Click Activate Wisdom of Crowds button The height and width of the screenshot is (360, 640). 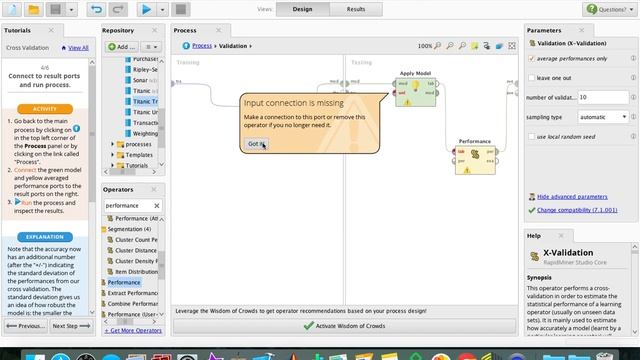(x=344, y=326)
